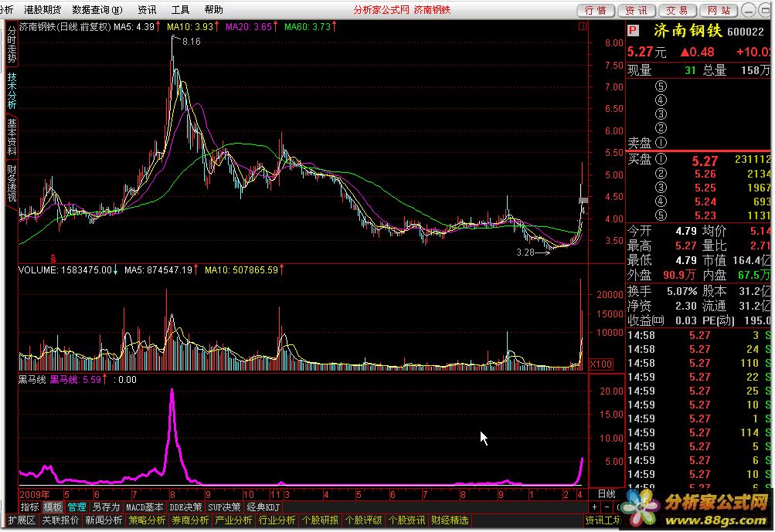Click the 今开 4.79 value
This screenshot has height=532, width=775.
[x=686, y=231]
